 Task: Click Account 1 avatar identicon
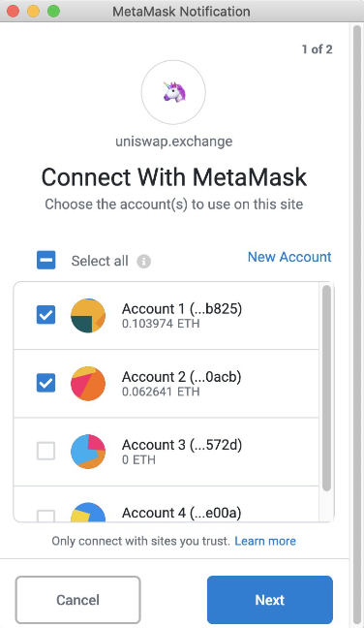[88, 316]
